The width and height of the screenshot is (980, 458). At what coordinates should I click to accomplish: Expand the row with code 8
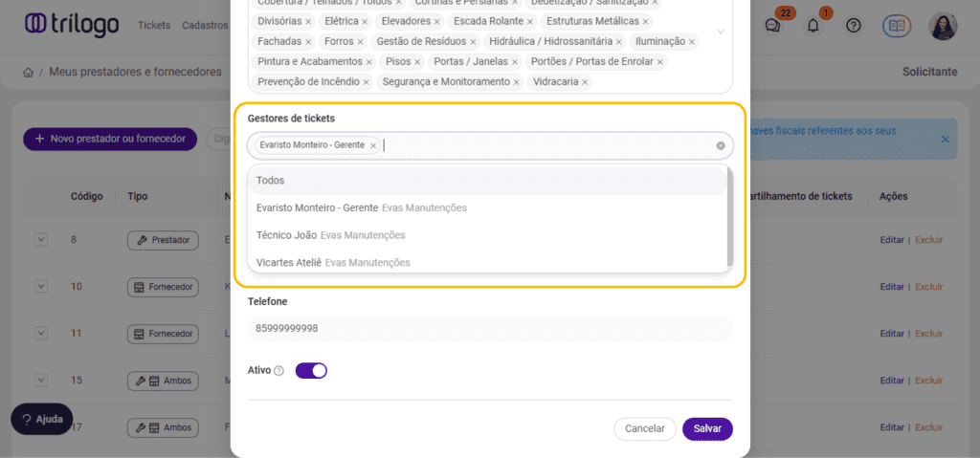(x=41, y=239)
